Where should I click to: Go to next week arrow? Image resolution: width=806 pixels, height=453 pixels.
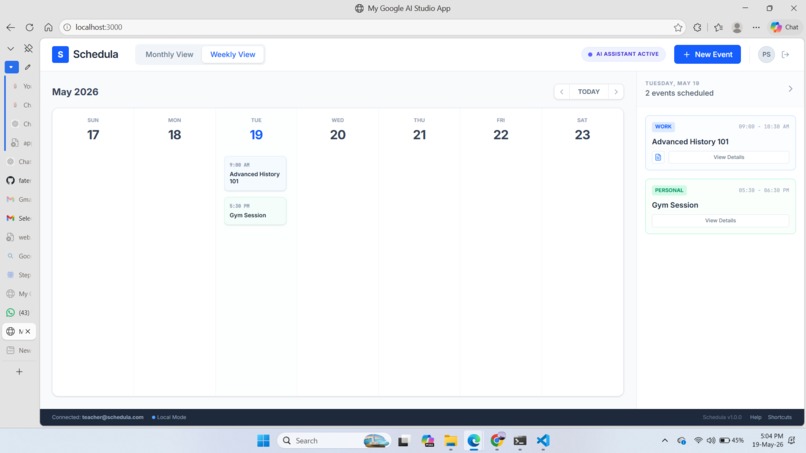[616, 92]
